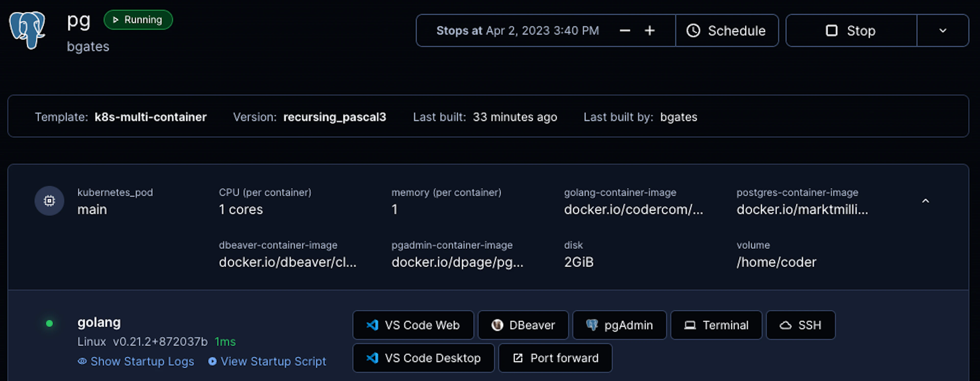Open the Schedule settings

[727, 30]
